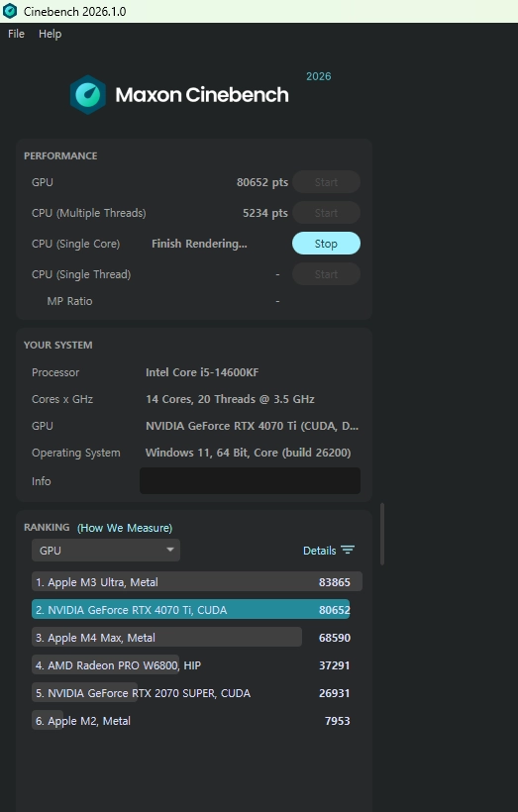Select ranking row AMD Radeon PRO W6800, HIP

(x=190, y=664)
